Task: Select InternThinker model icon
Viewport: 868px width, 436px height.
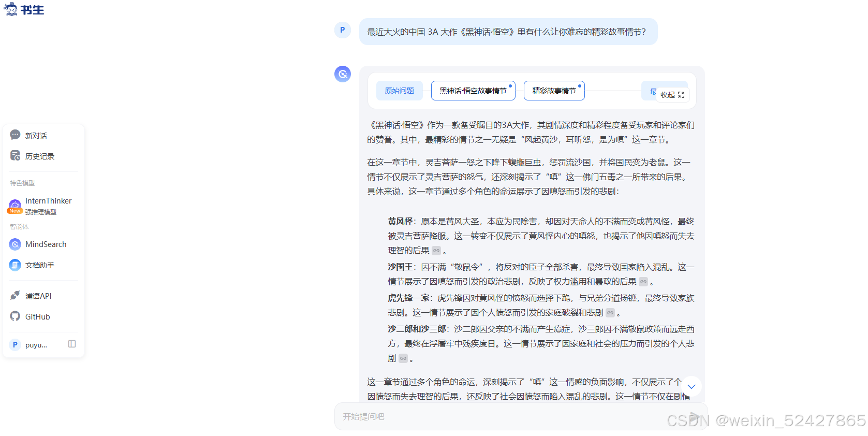Action: [x=15, y=205]
